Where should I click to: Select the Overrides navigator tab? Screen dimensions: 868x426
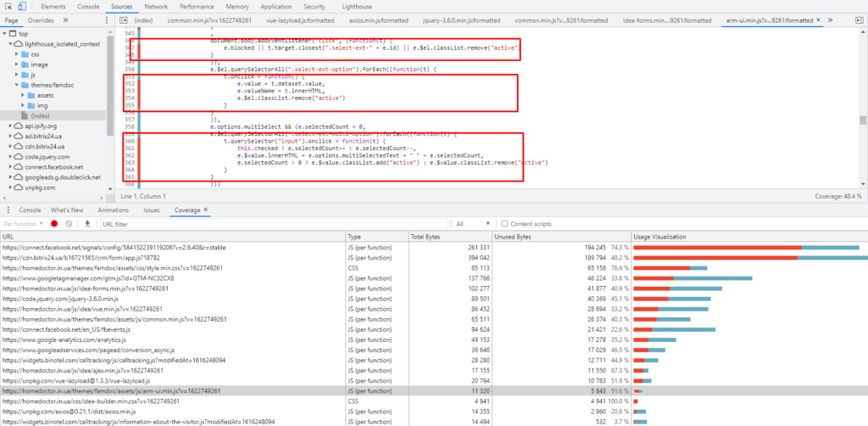tap(41, 20)
